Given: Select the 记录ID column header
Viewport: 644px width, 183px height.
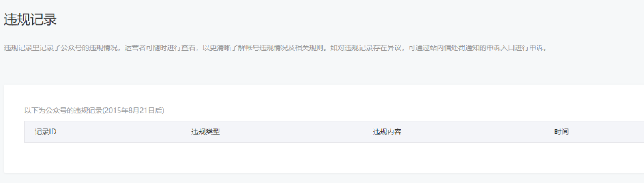Looking at the screenshot, I should pyautogui.click(x=45, y=132).
